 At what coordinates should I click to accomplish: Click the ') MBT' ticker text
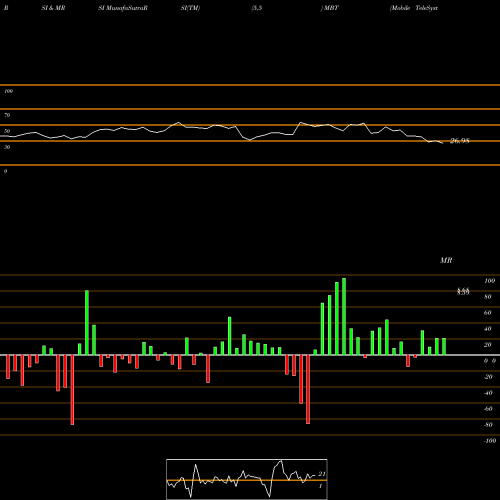[x=329, y=8]
